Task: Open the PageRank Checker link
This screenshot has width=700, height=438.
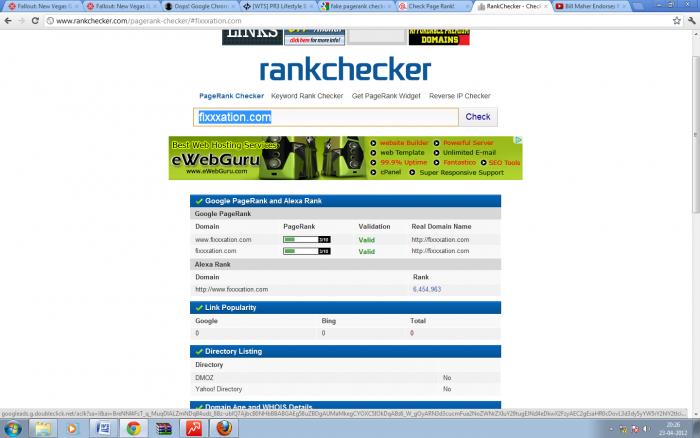Action: click(231, 96)
